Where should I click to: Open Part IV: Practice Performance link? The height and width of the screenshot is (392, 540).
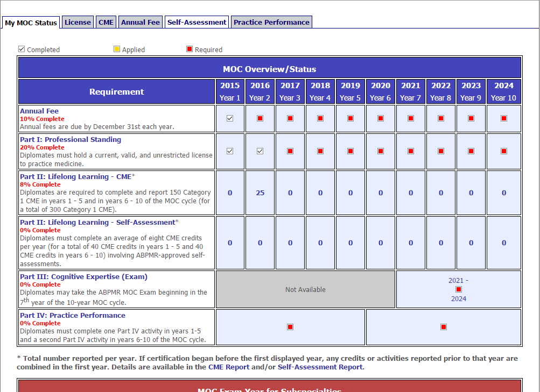click(73, 315)
